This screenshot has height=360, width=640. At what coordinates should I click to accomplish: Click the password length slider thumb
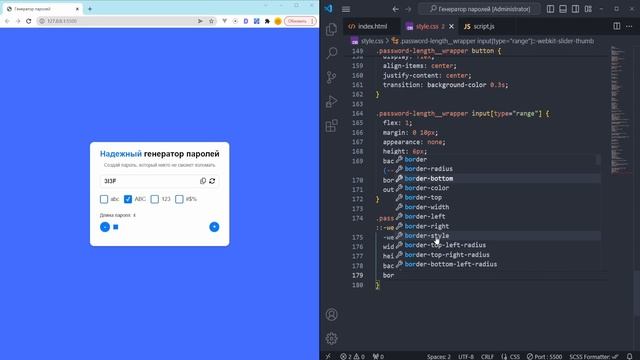116,227
